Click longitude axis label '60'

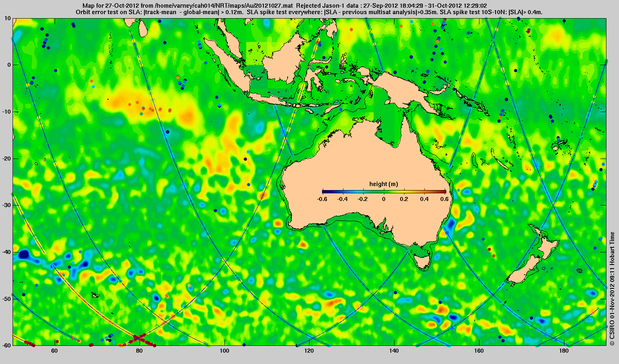pyautogui.click(x=55, y=351)
